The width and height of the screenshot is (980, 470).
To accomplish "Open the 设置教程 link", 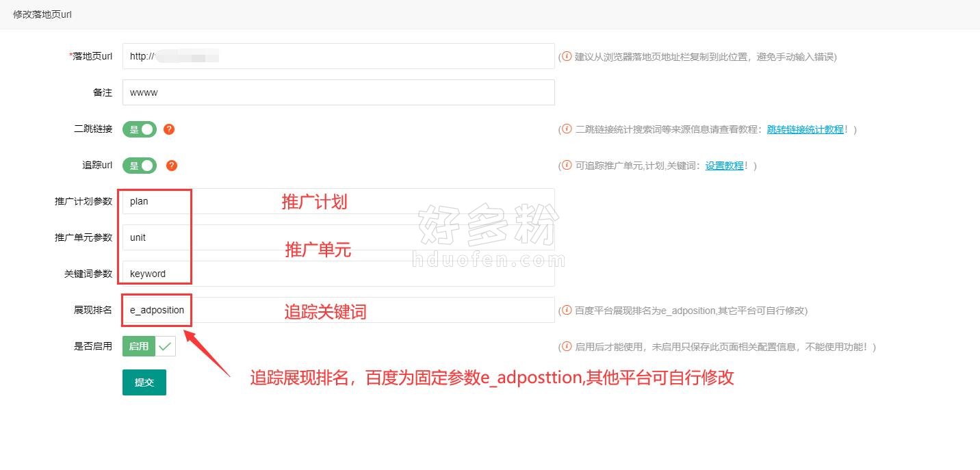I will 725,166.
